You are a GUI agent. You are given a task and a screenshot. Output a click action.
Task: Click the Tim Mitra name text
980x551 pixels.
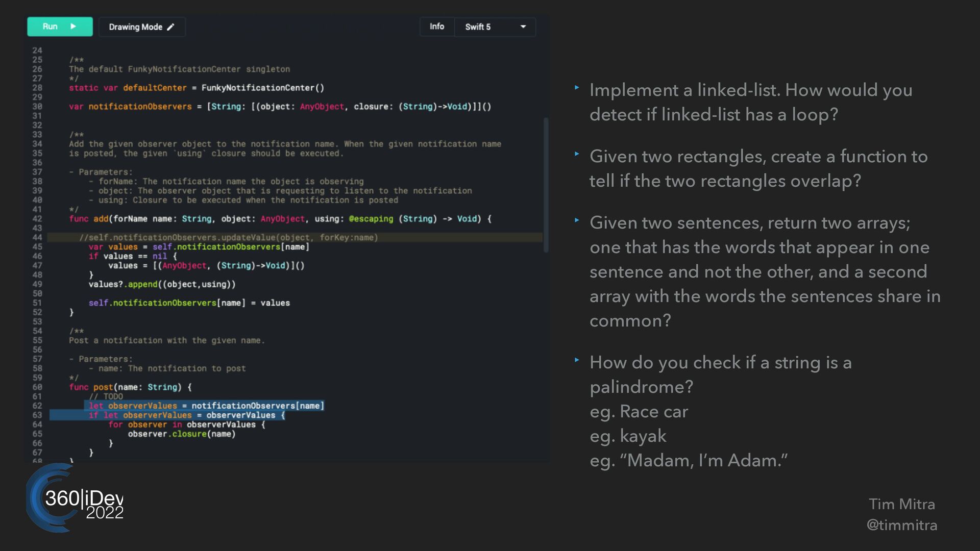coord(901,504)
